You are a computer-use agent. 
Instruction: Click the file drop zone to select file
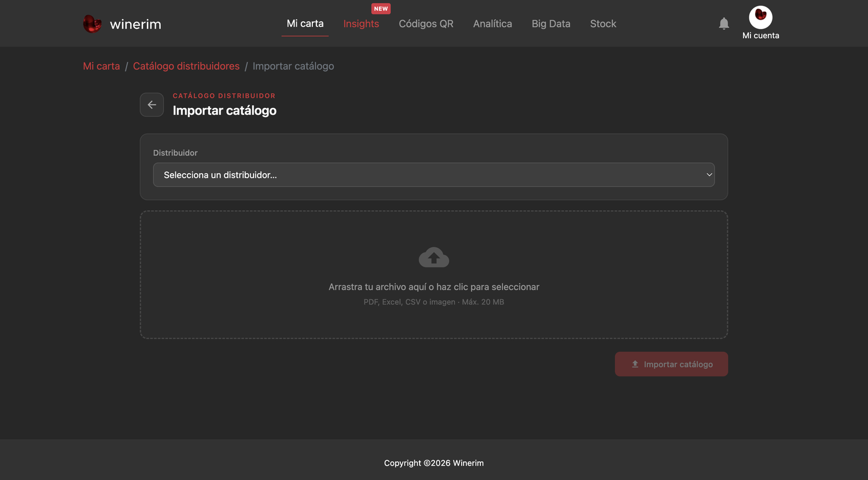pyautogui.click(x=434, y=274)
